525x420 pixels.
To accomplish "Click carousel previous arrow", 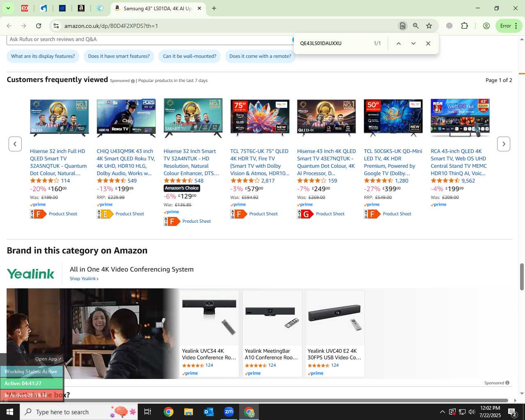I will coord(15,144).
